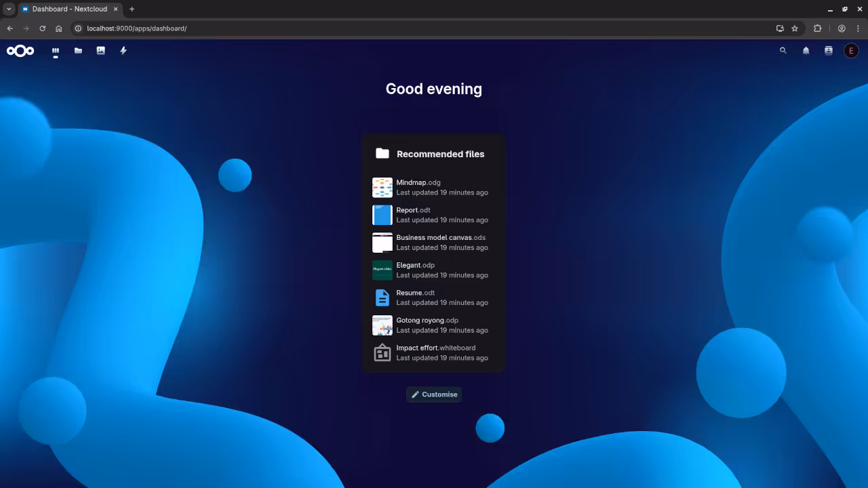The image size is (868, 488).
Task: Open the Files app from the top bar
Action: click(x=78, y=50)
